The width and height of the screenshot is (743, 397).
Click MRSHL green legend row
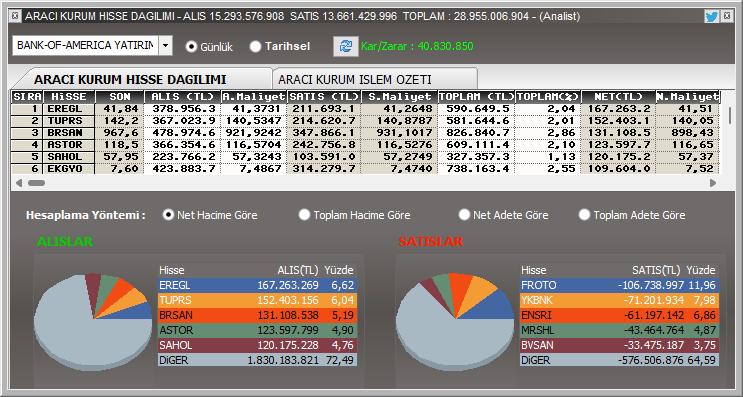[x=619, y=330]
